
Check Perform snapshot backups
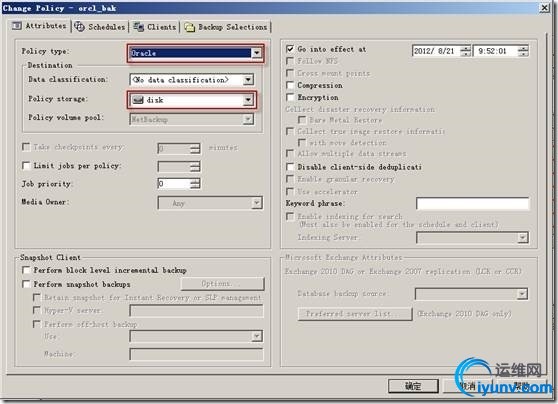point(26,284)
